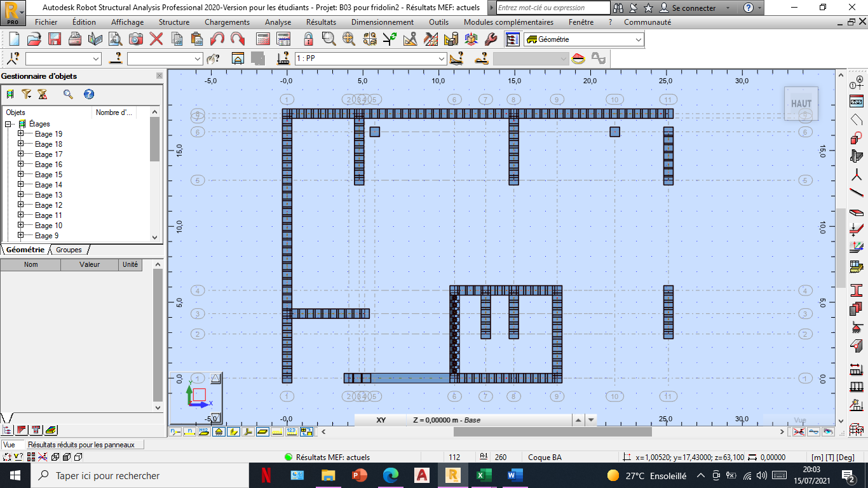This screenshot has width=868, height=488.
Task: Click the Netflix icon in taskbar
Action: pyautogui.click(x=267, y=475)
